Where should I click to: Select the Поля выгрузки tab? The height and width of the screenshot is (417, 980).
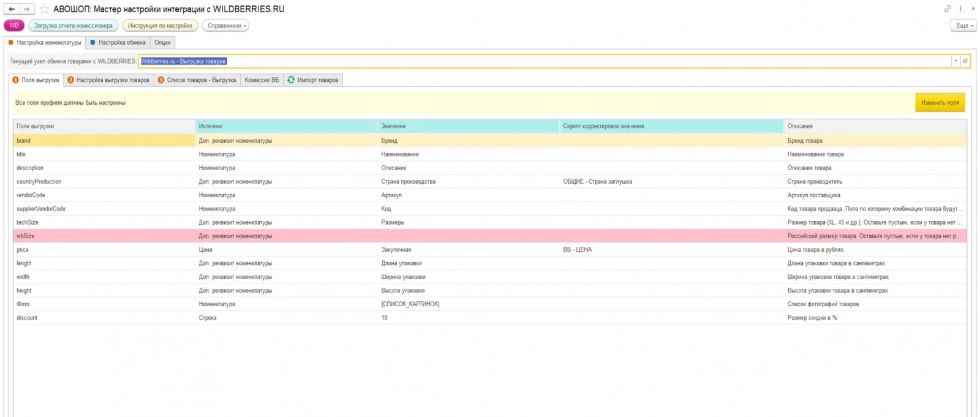point(36,80)
